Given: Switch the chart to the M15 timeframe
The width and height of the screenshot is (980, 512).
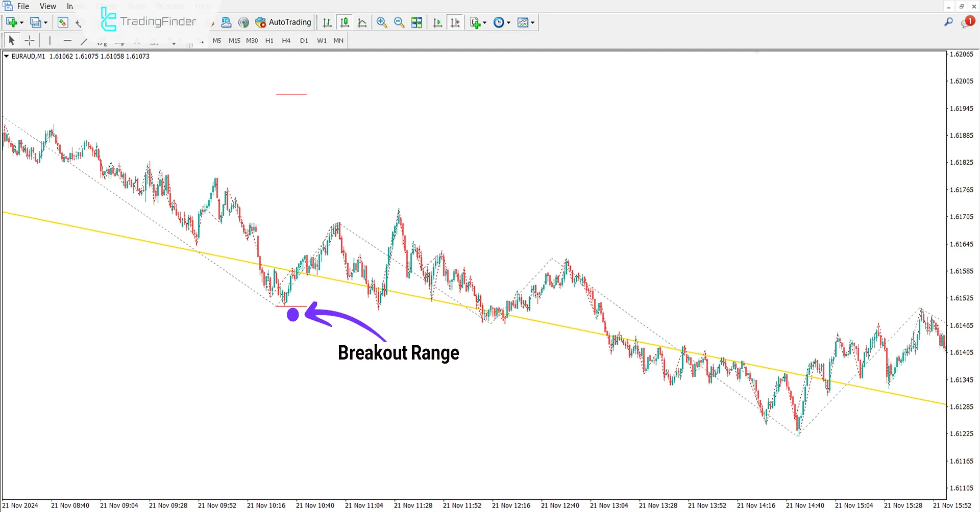Looking at the screenshot, I should 234,40.
